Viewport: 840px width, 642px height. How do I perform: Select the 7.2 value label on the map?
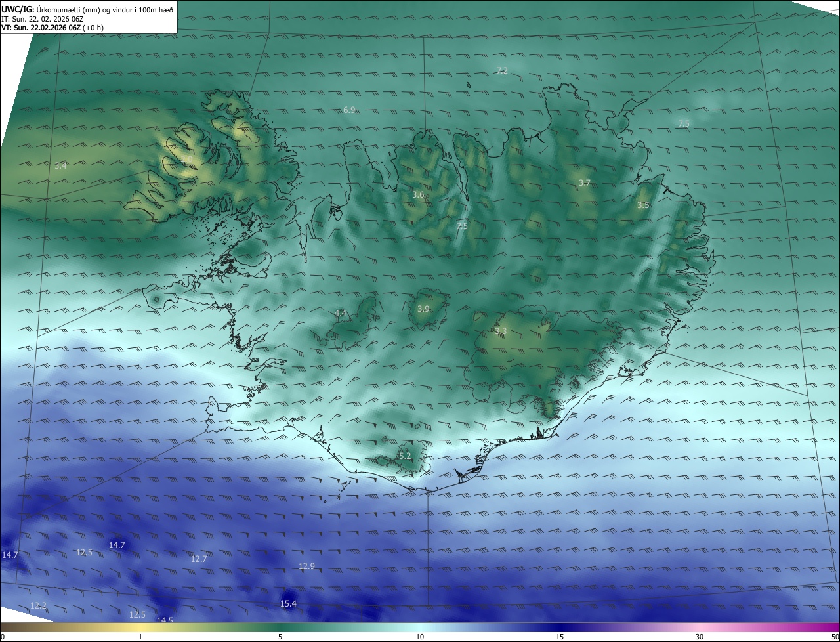[x=502, y=70]
